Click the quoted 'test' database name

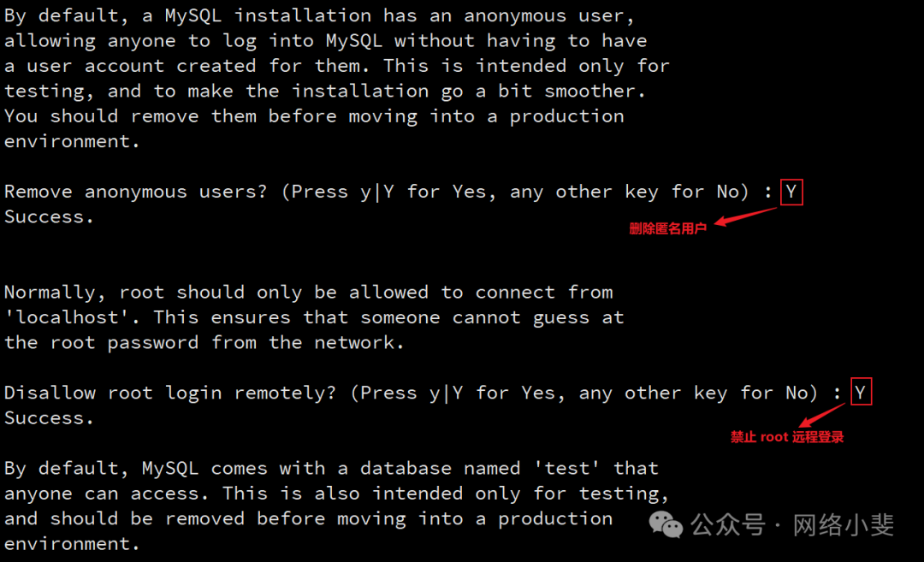pos(567,469)
